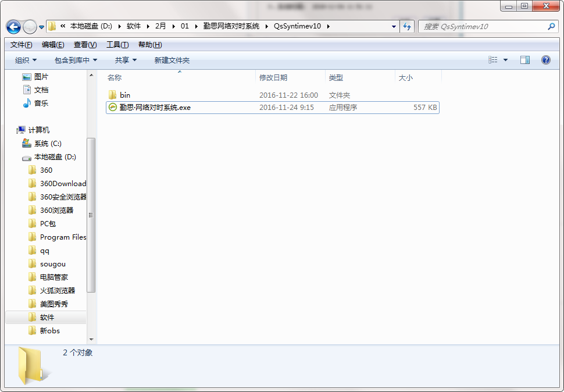Viewport: 564px width, 392px height.
Task: Click the folder icon in the address bar
Action: (52, 26)
